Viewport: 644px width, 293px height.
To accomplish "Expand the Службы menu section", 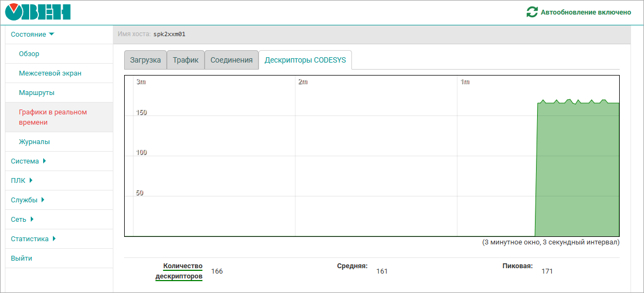I will (27, 200).
